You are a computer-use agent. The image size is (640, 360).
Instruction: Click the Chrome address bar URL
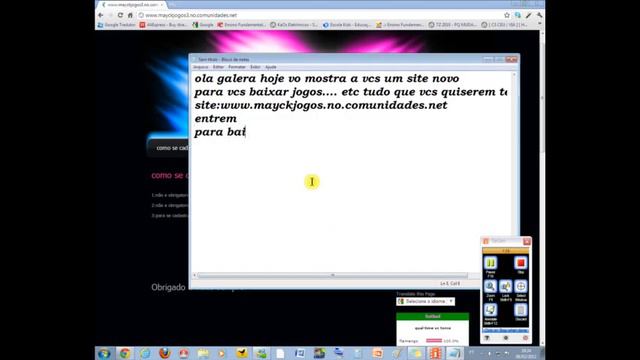tap(191, 15)
